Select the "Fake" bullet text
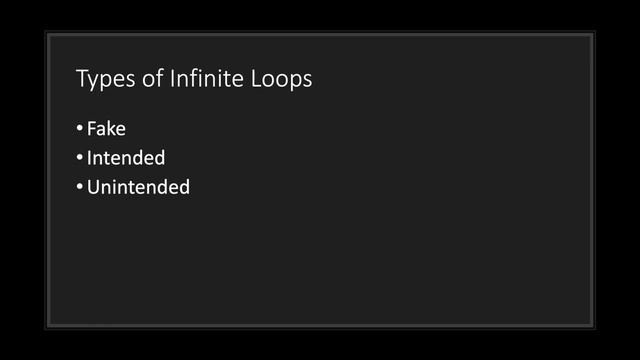The image size is (640, 360). point(106,129)
